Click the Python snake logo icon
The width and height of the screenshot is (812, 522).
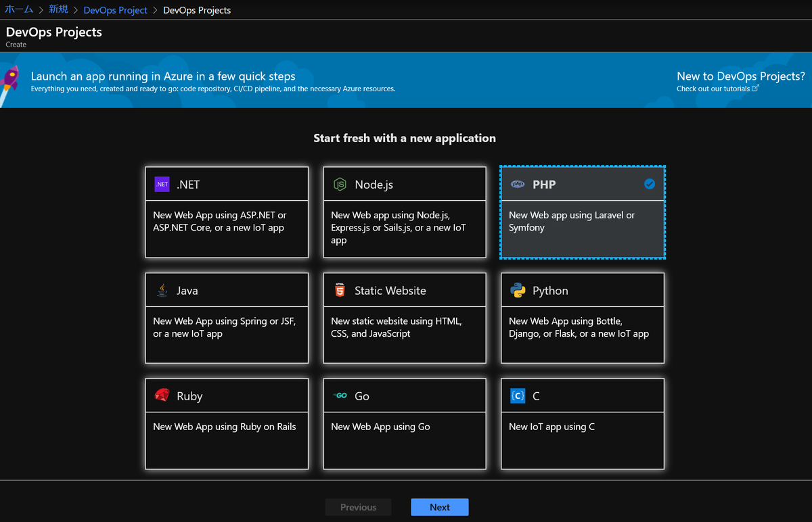point(518,290)
